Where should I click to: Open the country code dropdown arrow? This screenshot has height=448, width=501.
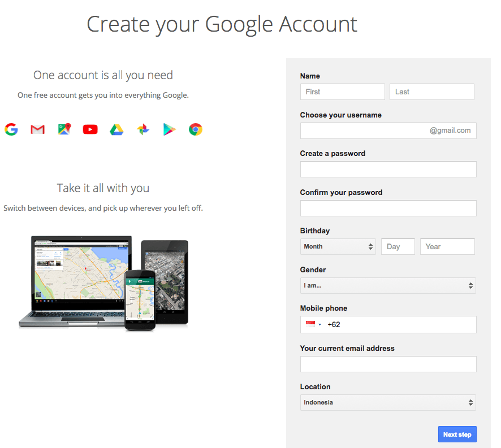(319, 324)
